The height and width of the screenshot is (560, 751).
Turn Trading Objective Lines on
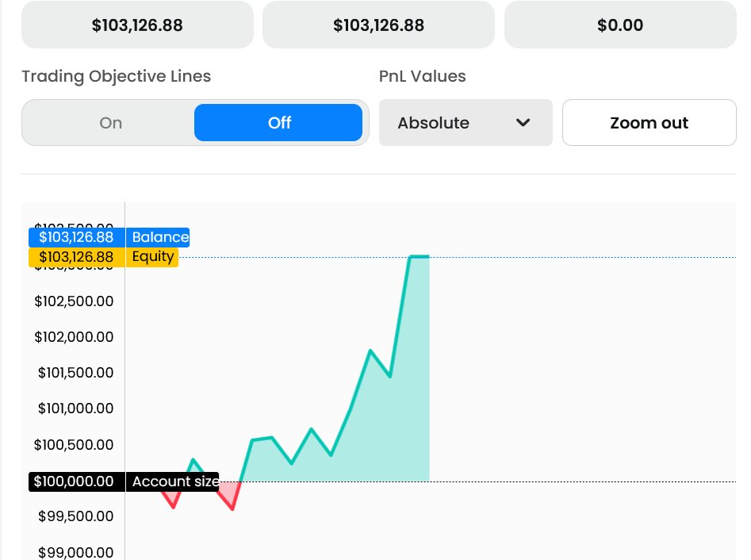111,123
